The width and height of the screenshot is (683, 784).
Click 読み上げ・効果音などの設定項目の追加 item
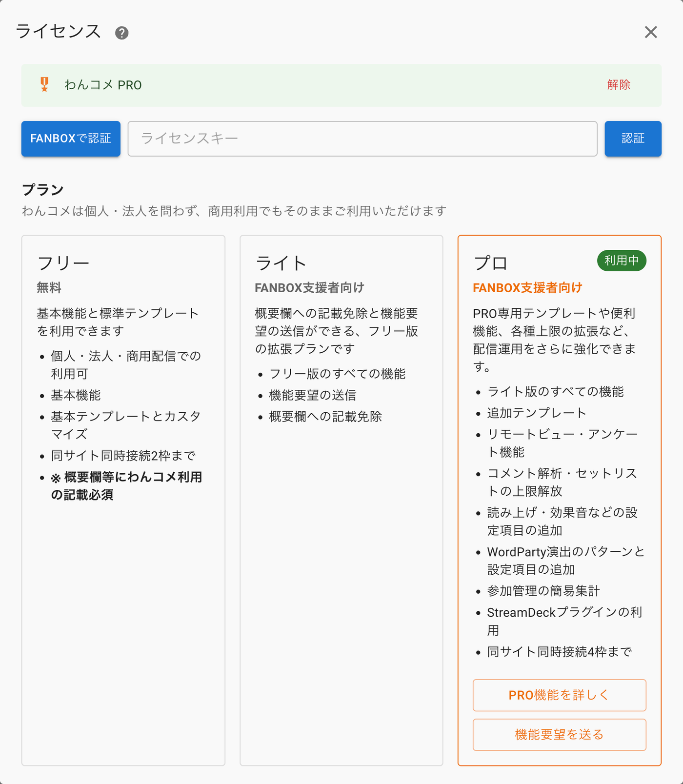coord(562,522)
